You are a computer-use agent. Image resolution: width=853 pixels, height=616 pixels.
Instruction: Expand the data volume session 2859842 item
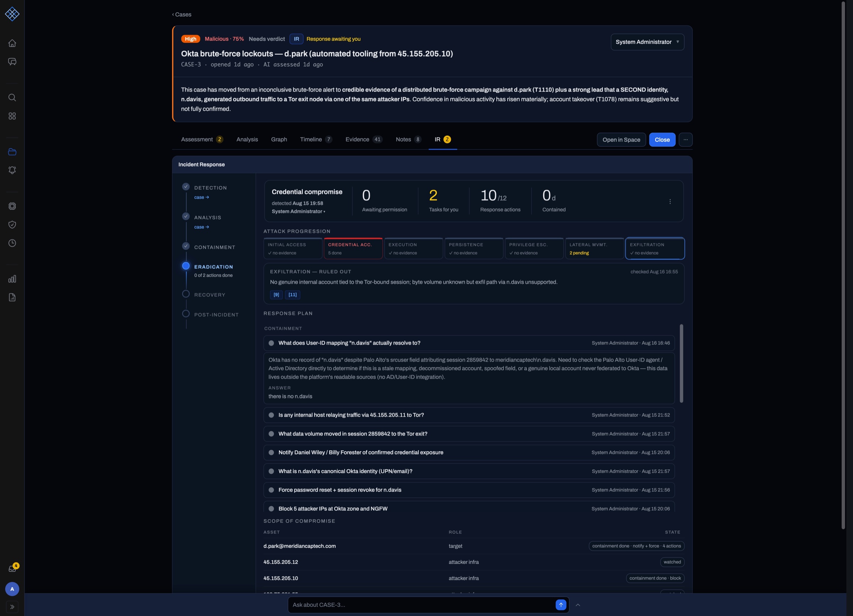tap(469, 434)
